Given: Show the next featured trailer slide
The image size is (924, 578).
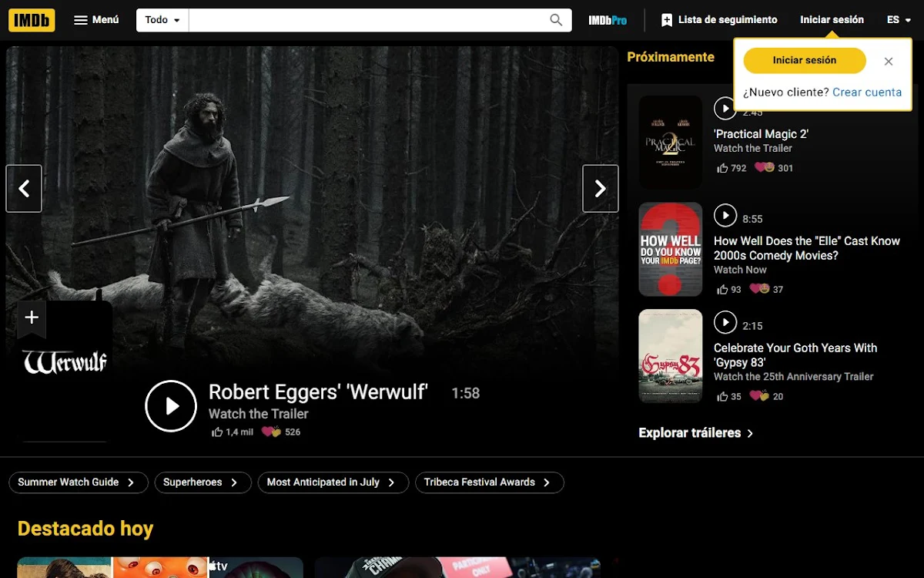Looking at the screenshot, I should 601,188.
